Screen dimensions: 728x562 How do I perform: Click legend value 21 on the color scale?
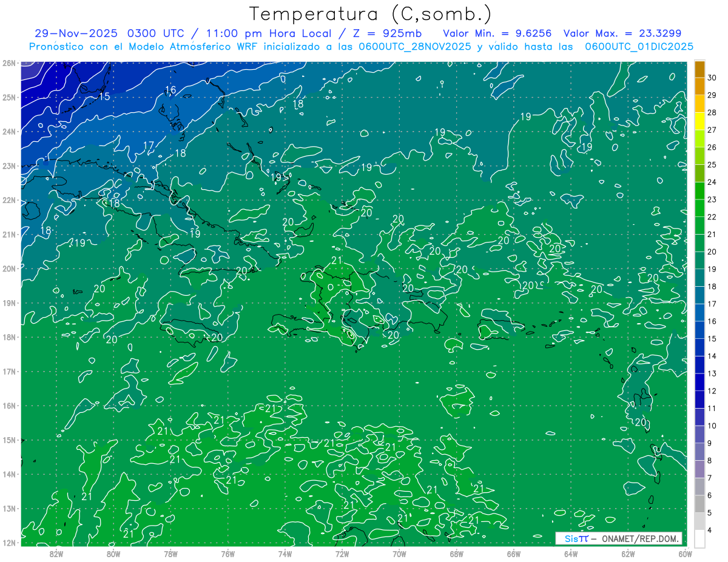click(712, 234)
